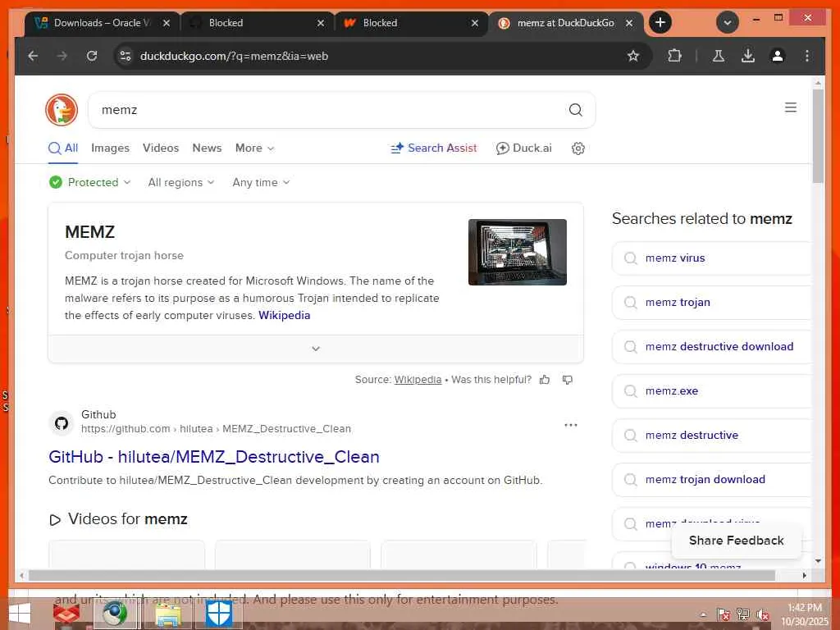The width and height of the screenshot is (840, 630).
Task: Open DuckDuckGo hamburger menu
Action: pyautogui.click(x=790, y=107)
